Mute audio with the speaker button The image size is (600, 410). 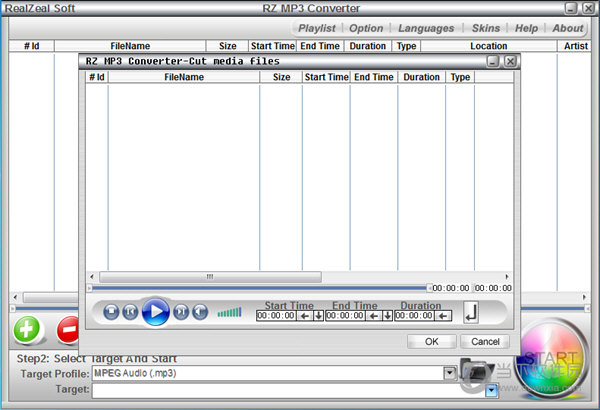(x=200, y=312)
